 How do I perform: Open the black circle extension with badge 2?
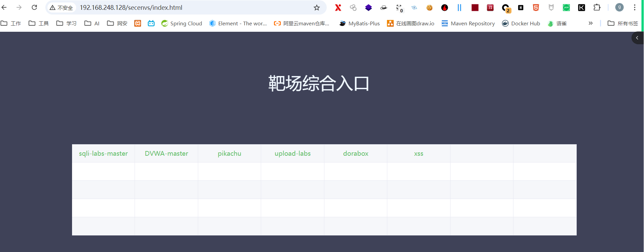click(506, 8)
